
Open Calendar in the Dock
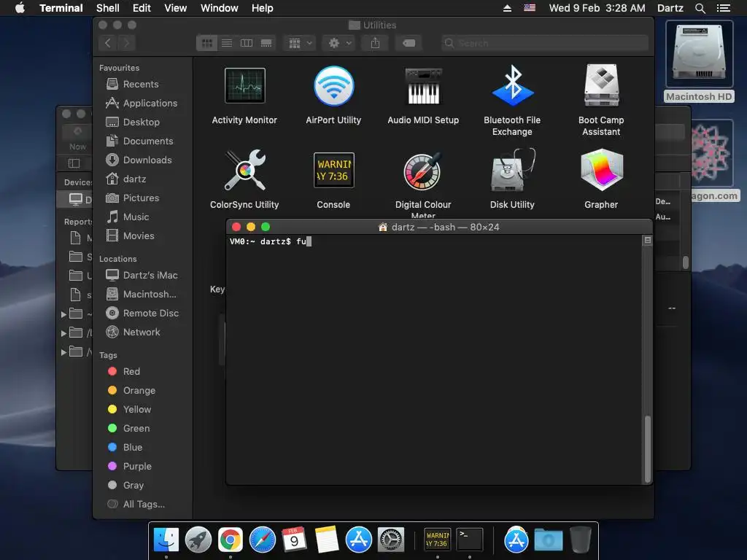pyautogui.click(x=294, y=540)
